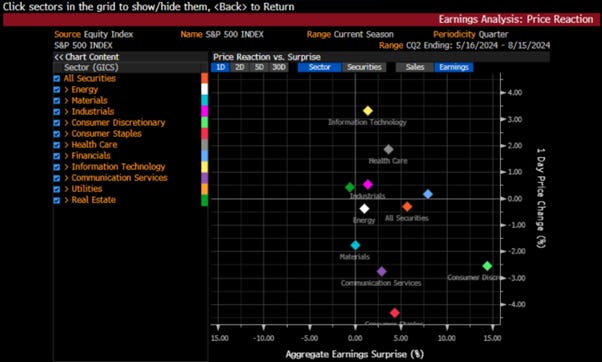Screen dimensions: 602x362
Task: Click the All Securities orange diamond marker
Action: [407, 207]
